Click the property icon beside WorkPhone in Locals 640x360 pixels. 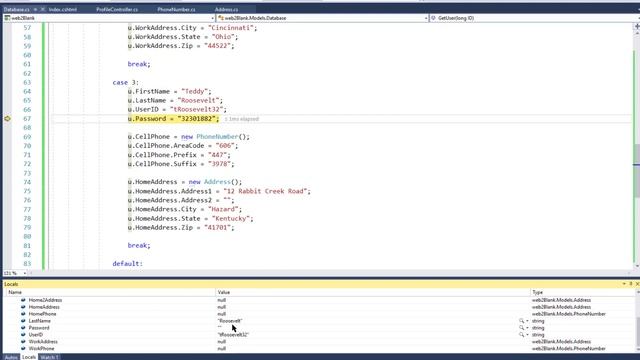[x=23, y=349]
